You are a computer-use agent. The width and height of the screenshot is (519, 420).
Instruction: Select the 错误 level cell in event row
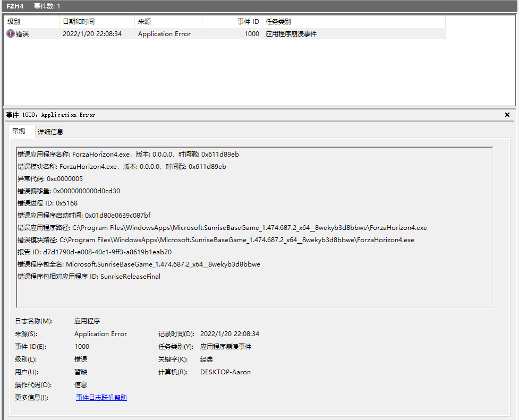coord(22,34)
